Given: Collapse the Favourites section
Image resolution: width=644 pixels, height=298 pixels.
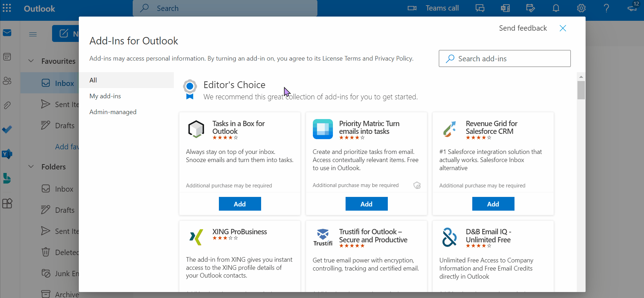Looking at the screenshot, I should point(31,61).
